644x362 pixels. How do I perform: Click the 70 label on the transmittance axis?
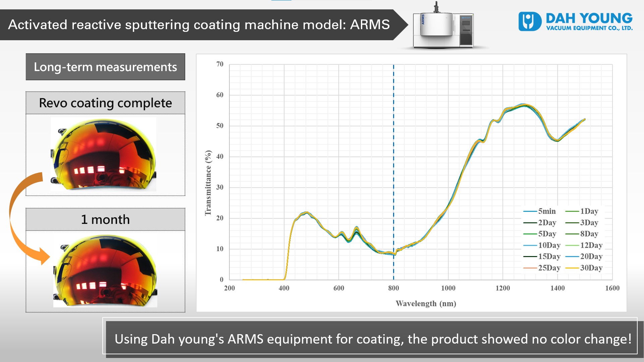point(220,64)
